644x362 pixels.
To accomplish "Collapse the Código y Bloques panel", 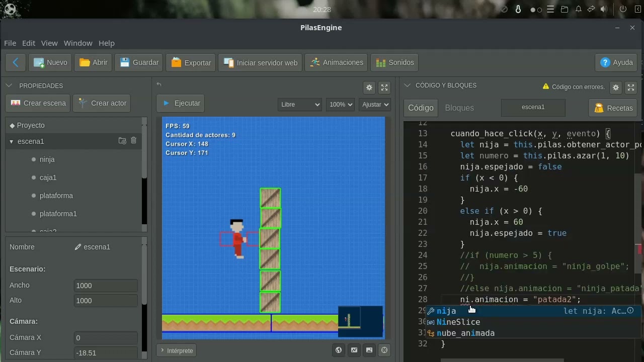I will tap(408, 85).
